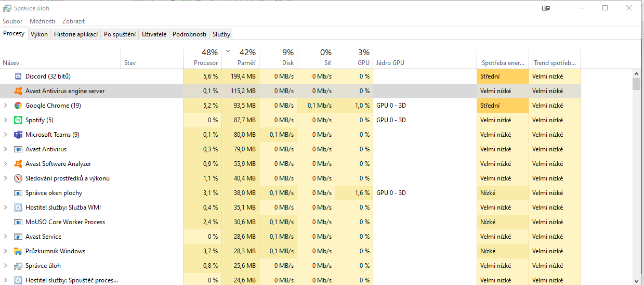This screenshot has height=285, width=644.
Task: Expand the Microsoft Teams process group
Action: [x=5, y=135]
